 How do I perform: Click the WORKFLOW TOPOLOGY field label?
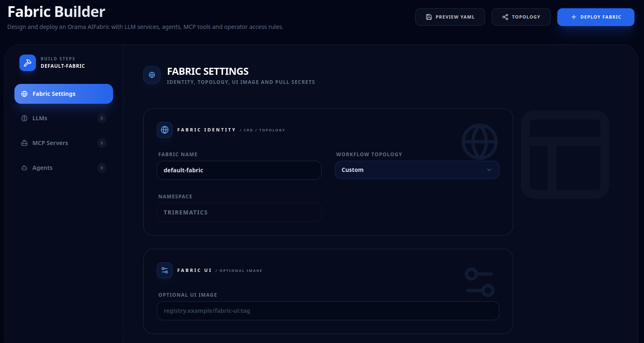click(369, 155)
